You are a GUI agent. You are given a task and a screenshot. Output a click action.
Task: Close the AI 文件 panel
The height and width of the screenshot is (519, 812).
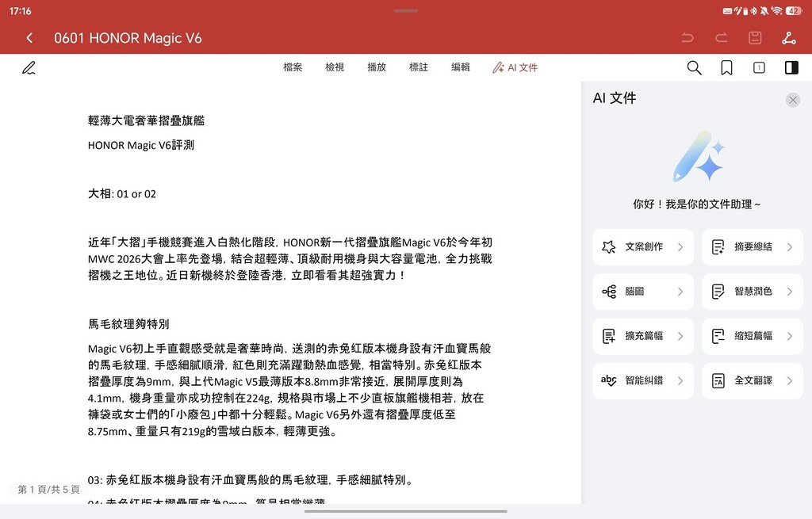793,100
